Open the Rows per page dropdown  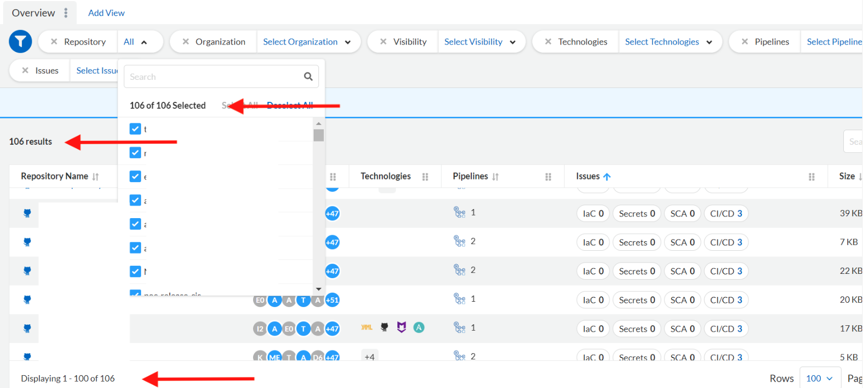(820, 378)
